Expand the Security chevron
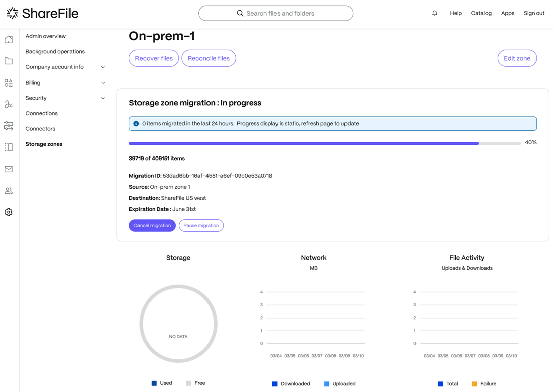Viewport: 554px width, 392px height. (x=103, y=98)
